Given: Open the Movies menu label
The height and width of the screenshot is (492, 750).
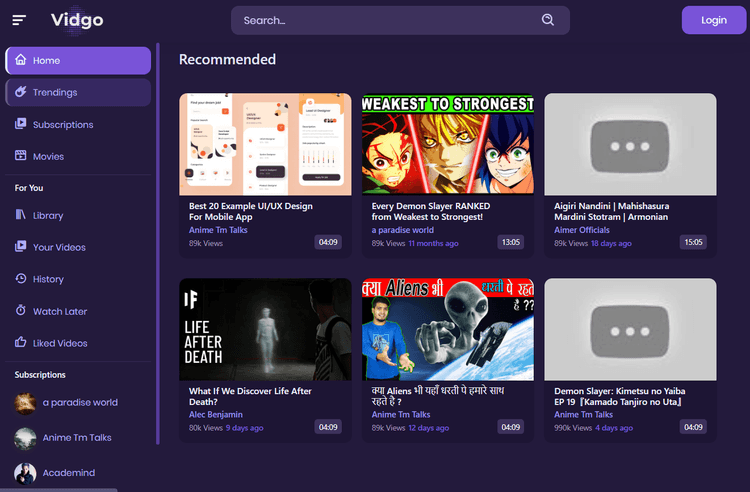Looking at the screenshot, I should [48, 156].
